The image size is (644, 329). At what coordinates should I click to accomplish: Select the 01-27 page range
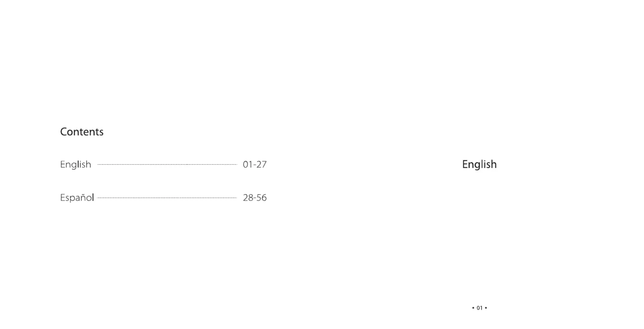(255, 164)
